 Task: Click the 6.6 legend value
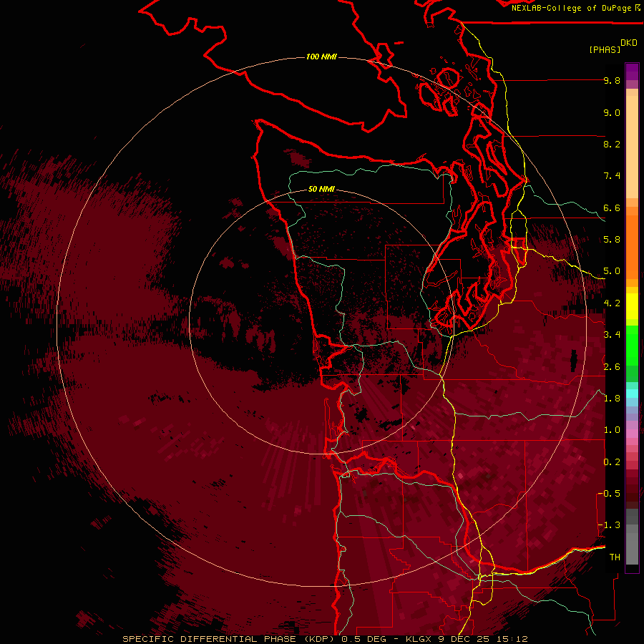(612, 208)
